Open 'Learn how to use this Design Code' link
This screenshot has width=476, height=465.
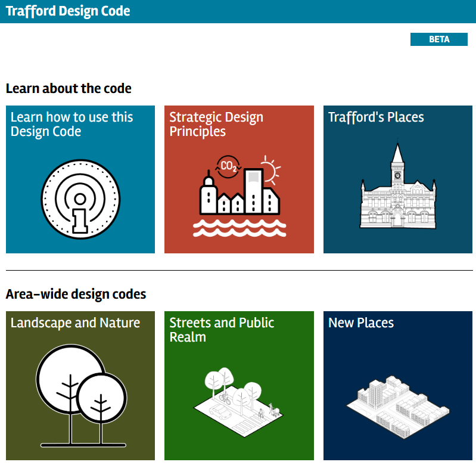pyautogui.click(x=71, y=124)
